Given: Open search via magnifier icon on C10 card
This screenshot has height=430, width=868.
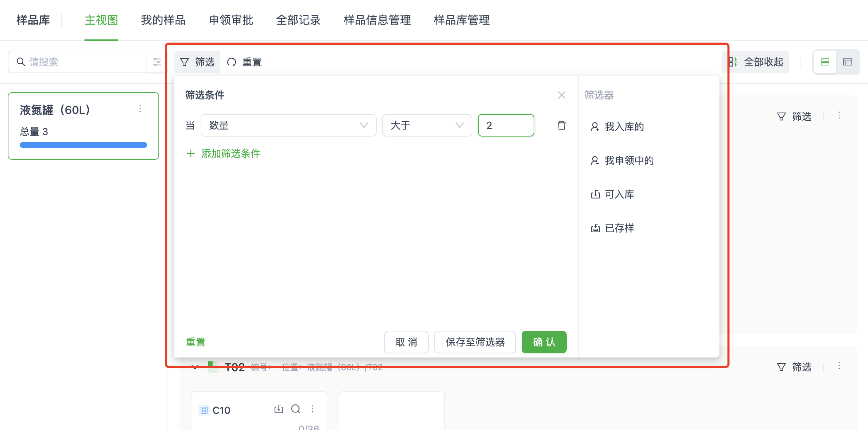Looking at the screenshot, I should tap(295, 409).
